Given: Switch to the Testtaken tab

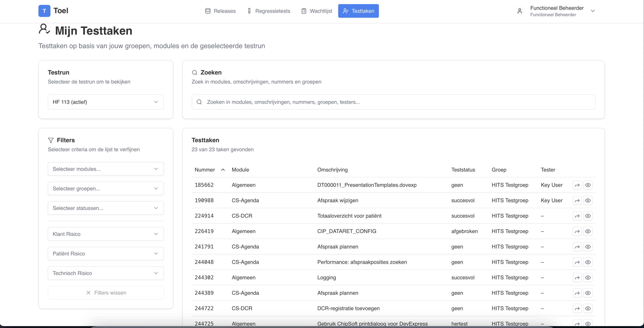Looking at the screenshot, I should (x=358, y=11).
